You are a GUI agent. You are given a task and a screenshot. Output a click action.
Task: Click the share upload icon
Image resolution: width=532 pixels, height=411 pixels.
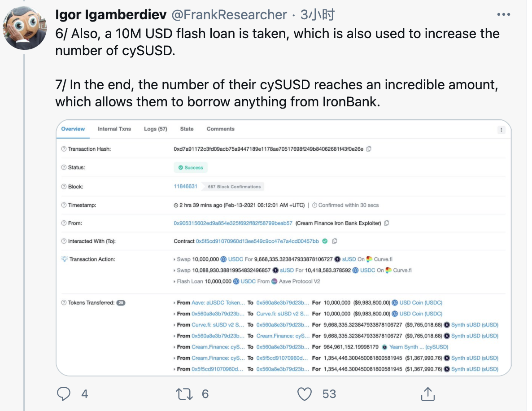[427, 394]
